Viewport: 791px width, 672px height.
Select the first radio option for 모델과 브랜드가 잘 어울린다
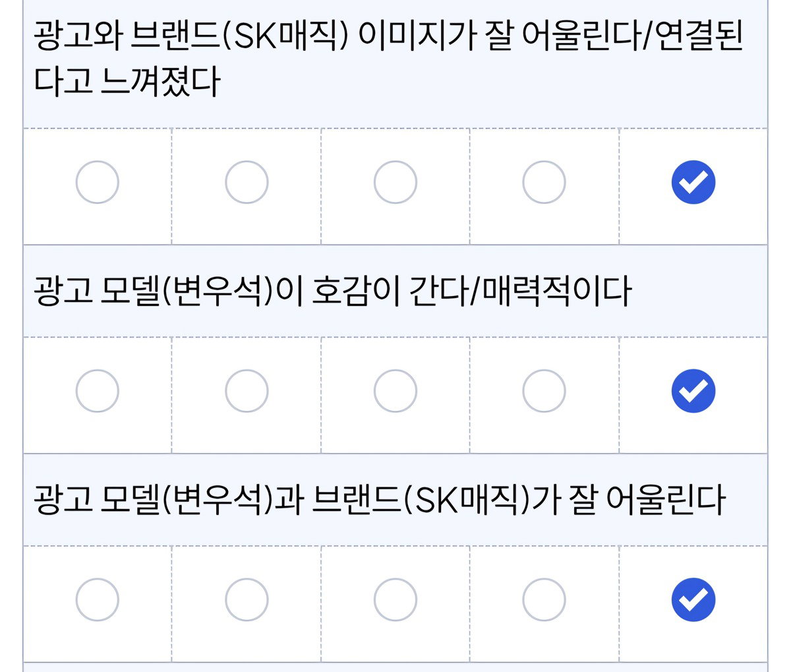pos(98,600)
